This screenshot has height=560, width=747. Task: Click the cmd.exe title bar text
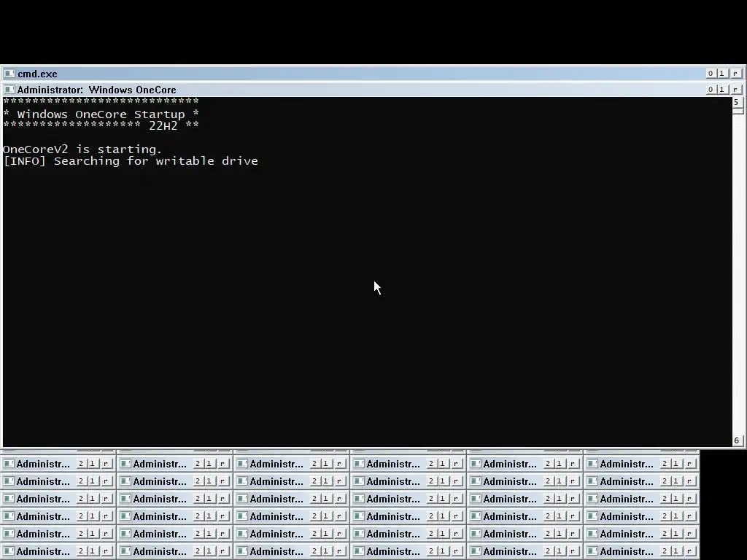click(37, 74)
